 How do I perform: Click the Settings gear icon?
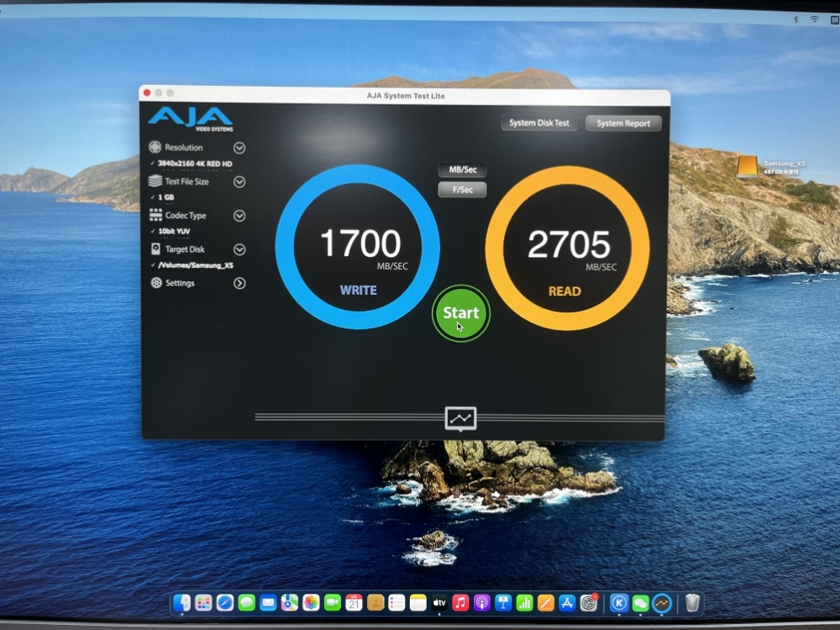[156, 282]
